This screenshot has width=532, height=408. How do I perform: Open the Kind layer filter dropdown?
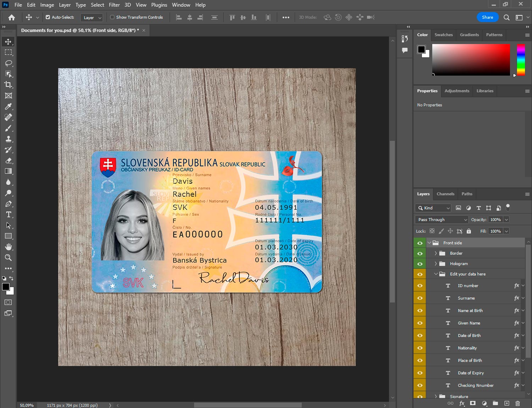point(433,208)
